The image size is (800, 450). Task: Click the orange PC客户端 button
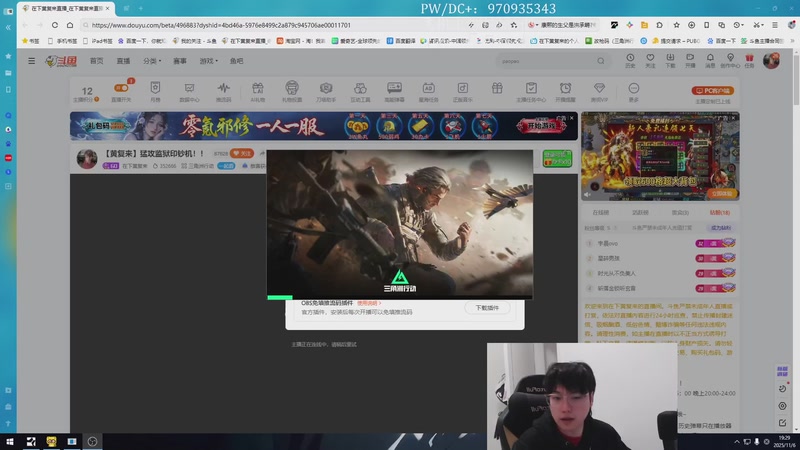[713, 90]
